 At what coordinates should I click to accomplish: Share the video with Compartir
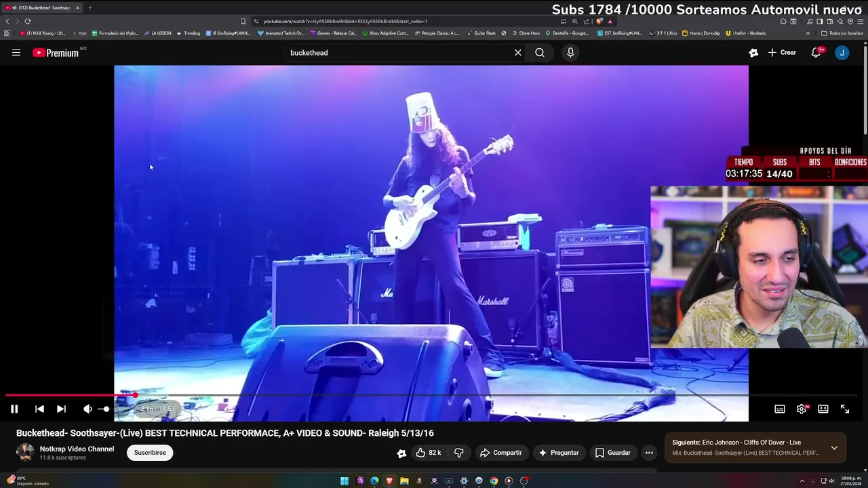coord(500,453)
